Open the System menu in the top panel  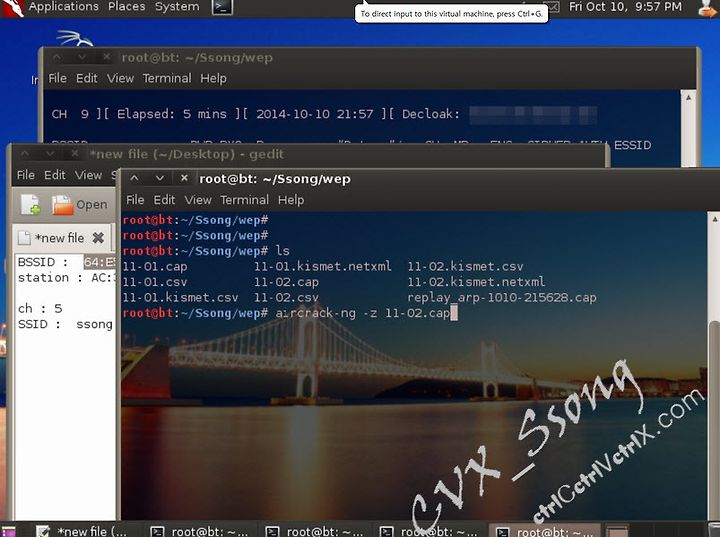click(177, 6)
